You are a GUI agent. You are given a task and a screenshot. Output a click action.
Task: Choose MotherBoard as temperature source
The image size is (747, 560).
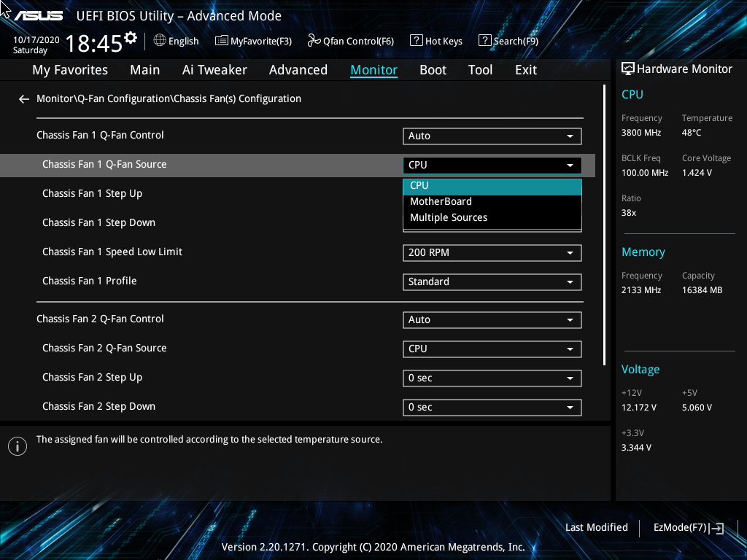(492, 201)
